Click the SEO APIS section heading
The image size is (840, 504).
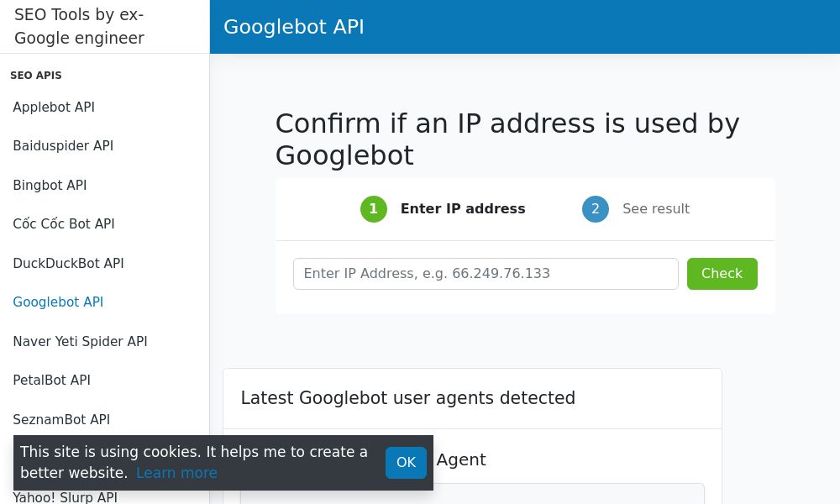click(36, 75)
